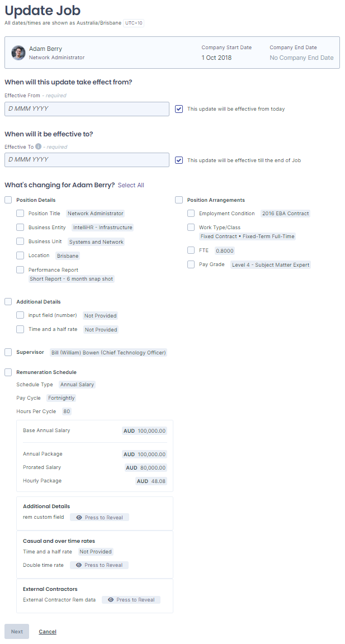This screenshot has height=644, width=345.
Task: Tick the Position Arrangements checkbox
Action: tap(179, 200)
